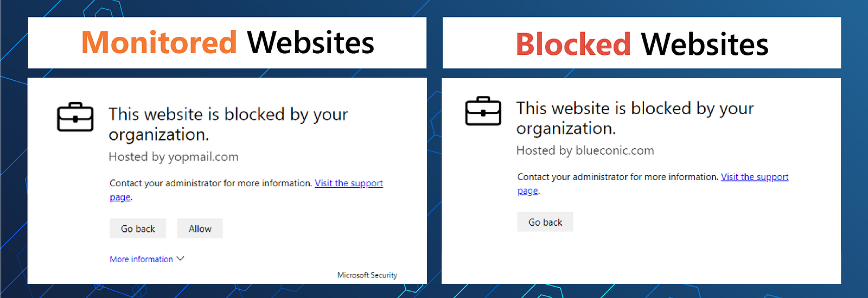The width and height of the screenshot is (868, 298).
Task: Click the orange Monitored word in header
Action: tap(159, 43)
